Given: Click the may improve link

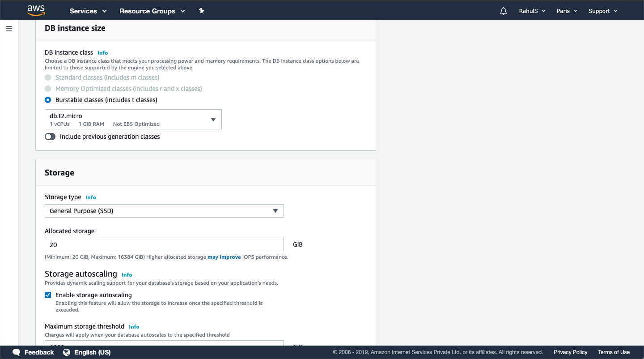Looking at the screenshot, I should pyautogui.click(x=224, y=257).
